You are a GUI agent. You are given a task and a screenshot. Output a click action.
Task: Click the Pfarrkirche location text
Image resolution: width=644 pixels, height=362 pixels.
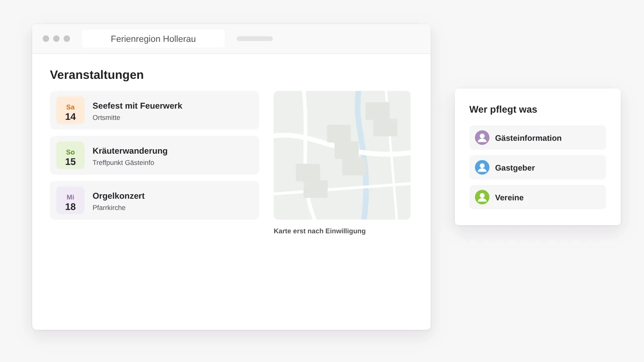click(x=109, y=208)
